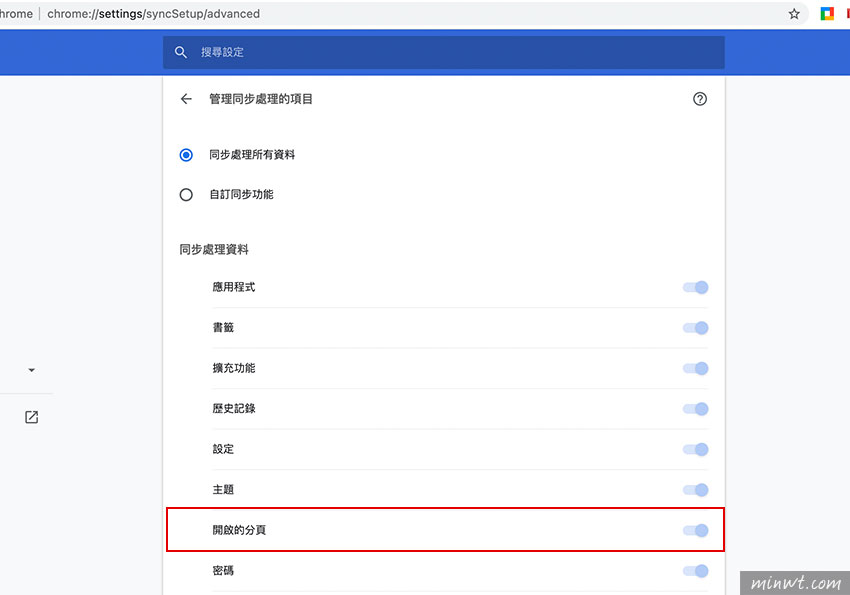
Task: Click the search magnifier icon
Action: (181, 52)
